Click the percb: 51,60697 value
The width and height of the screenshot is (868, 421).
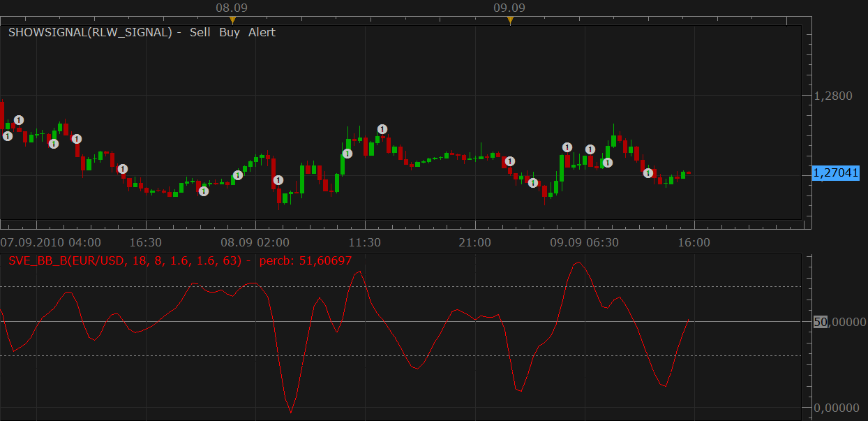point(305,260)
